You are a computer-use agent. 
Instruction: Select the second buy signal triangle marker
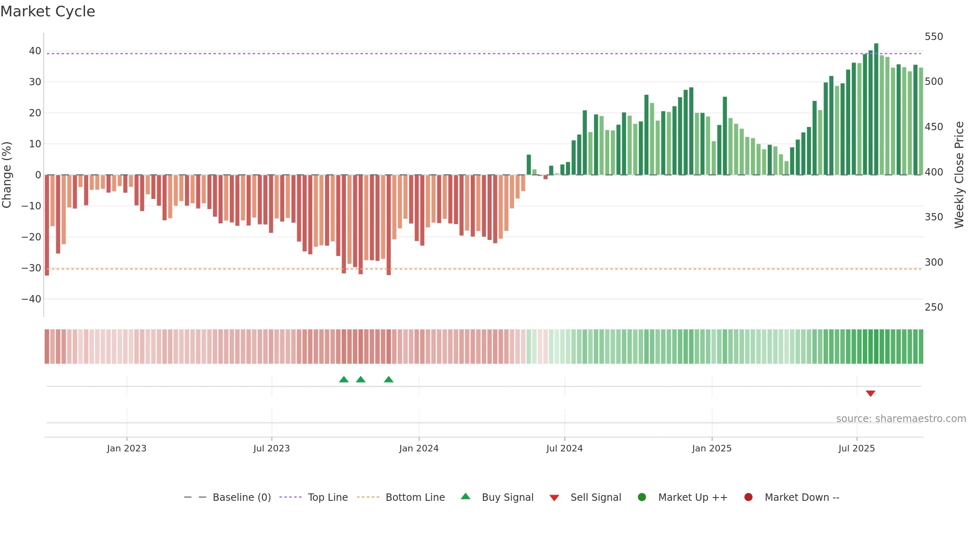tap(361, 380)
